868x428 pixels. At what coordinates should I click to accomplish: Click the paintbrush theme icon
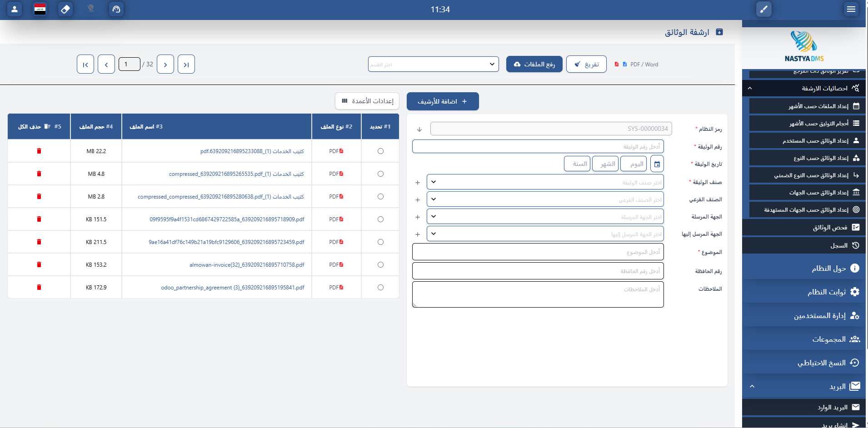pos(764,9)
